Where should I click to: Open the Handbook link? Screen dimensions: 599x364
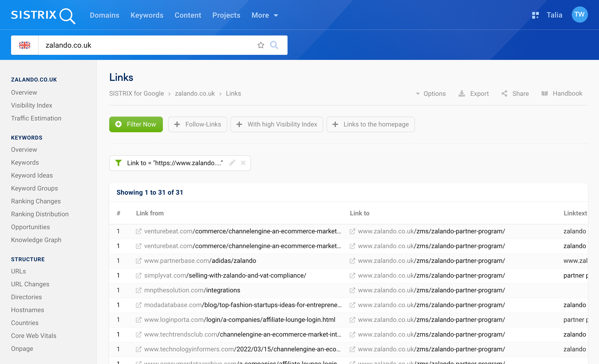pos(562,94)
